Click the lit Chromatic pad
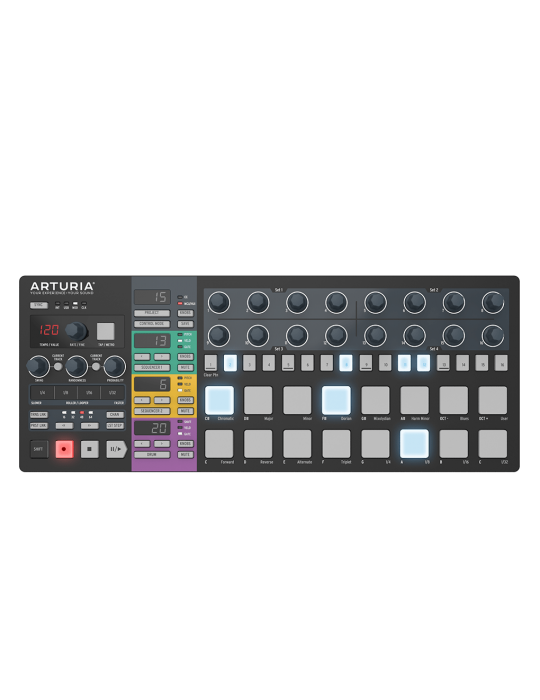Viewport: 540px width, 700px height. click(x=219, y=400)
